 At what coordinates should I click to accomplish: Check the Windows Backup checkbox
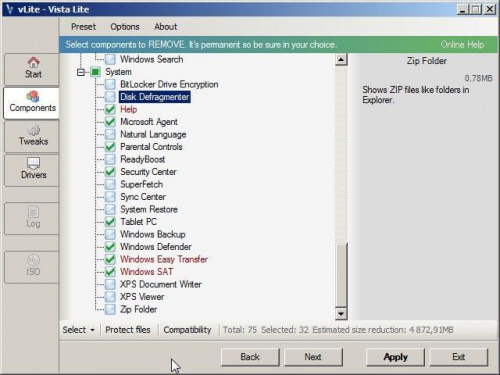click(110, 234)
